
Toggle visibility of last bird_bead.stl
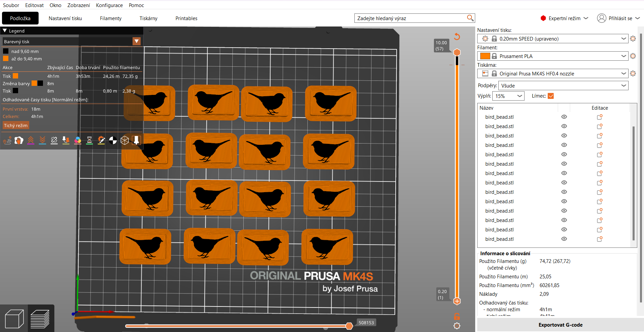coord(564,239)
